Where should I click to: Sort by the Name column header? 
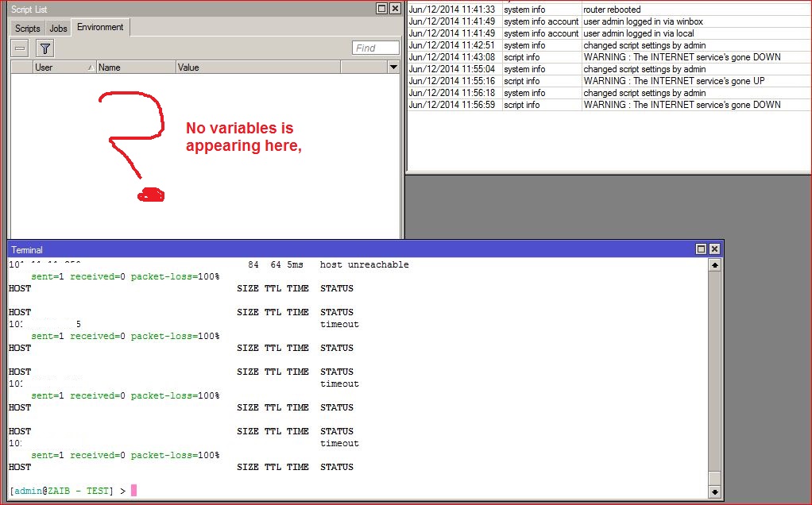pyautogui.click(x=136, y=67)
